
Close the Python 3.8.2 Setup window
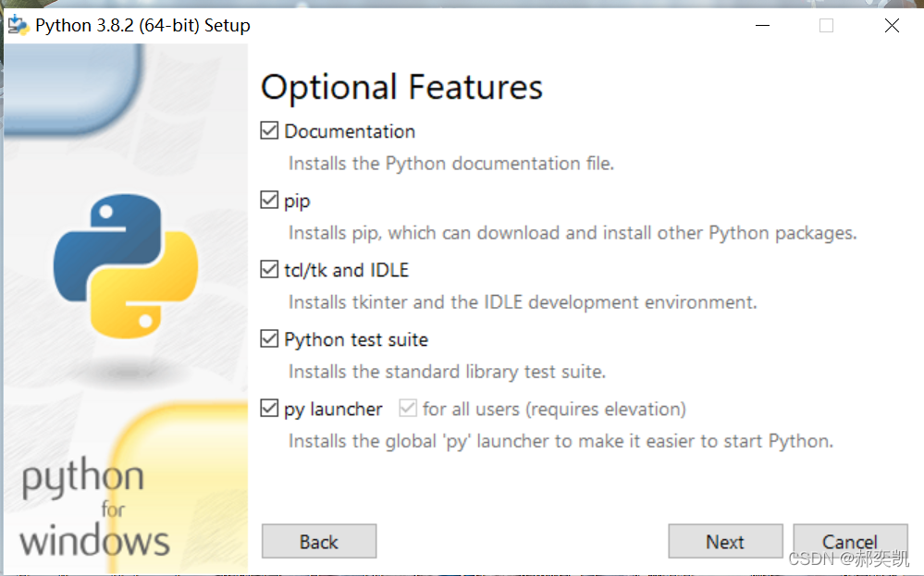coord(892,25)
